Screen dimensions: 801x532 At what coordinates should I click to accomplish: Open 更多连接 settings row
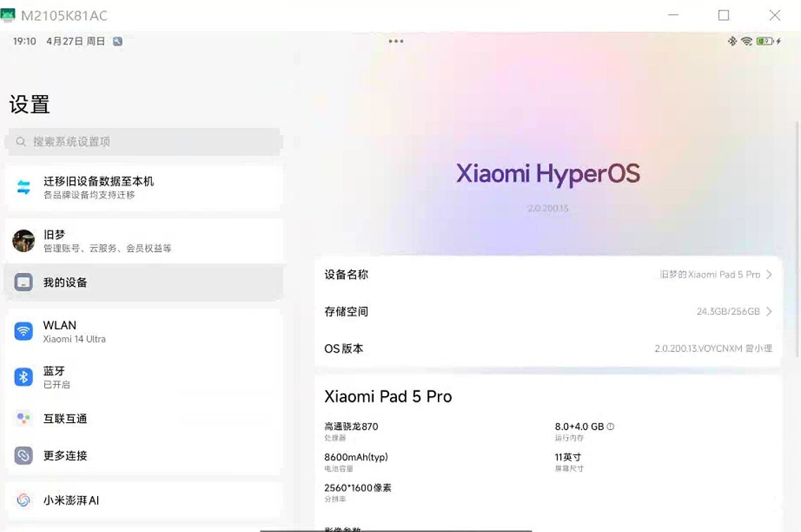144,455
